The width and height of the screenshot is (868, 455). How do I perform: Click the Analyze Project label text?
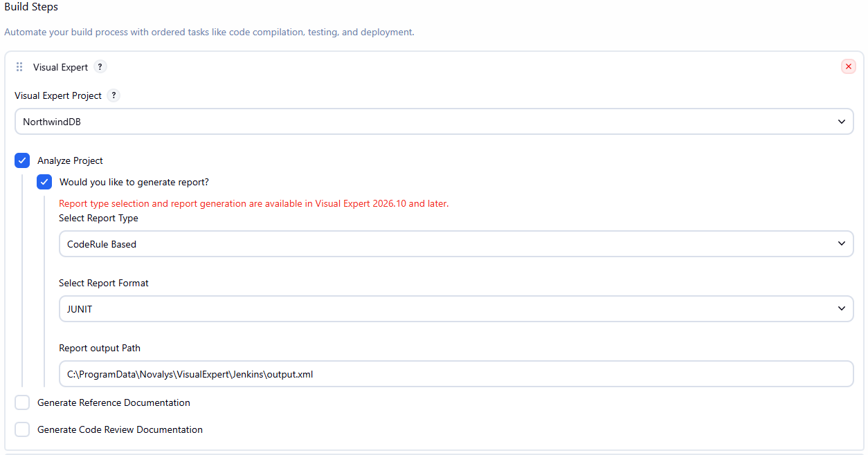click(x=70, y=160)
